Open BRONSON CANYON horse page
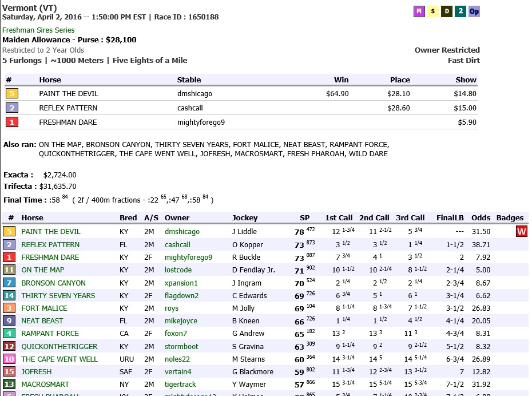Image resolution: width=532 pixels, height=396 pixels. tap(53, 283)
